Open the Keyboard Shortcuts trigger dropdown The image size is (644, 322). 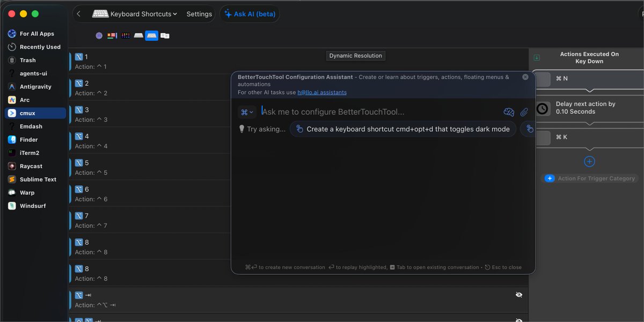(x=135, y=14)
